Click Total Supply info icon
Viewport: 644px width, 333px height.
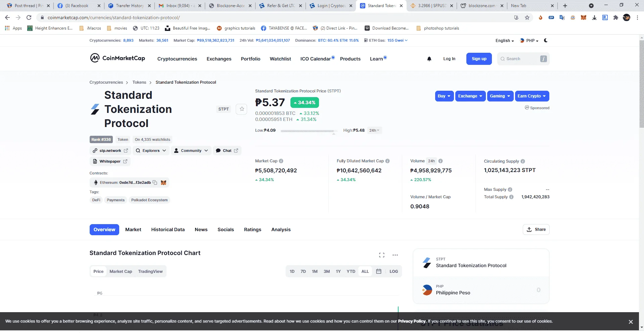pos(511,197)
